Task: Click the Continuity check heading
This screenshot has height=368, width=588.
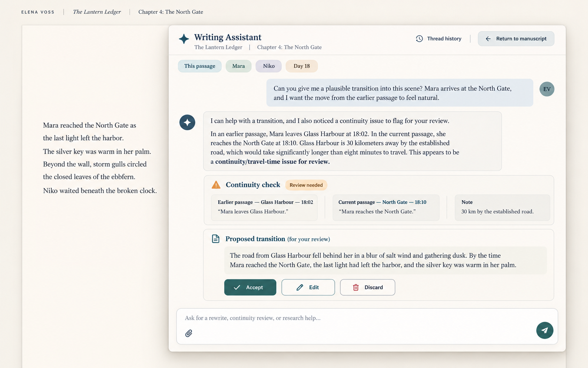Action: (x=253, y=185)
